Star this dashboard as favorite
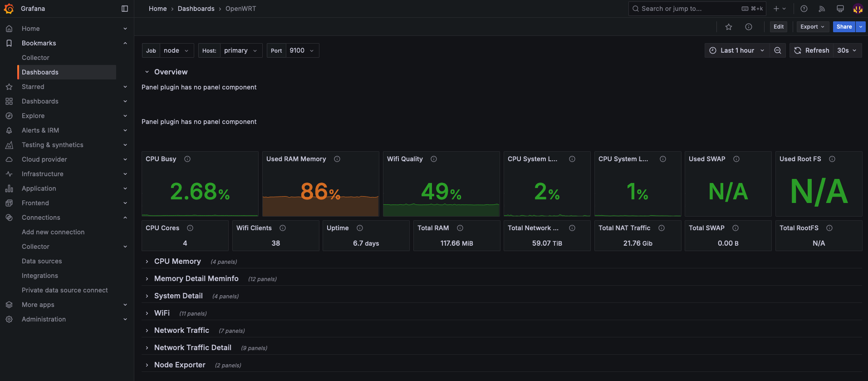 (729, 27)
